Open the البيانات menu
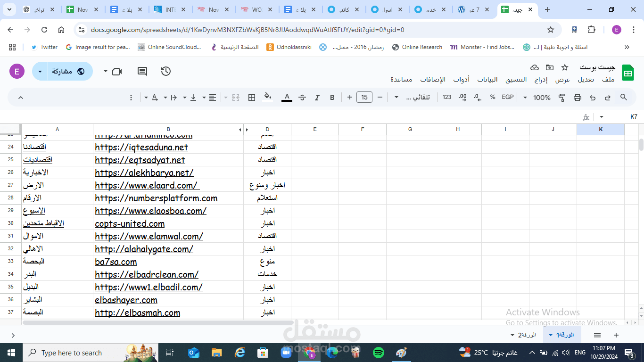The image size is (644, 362). coord(487,80)
